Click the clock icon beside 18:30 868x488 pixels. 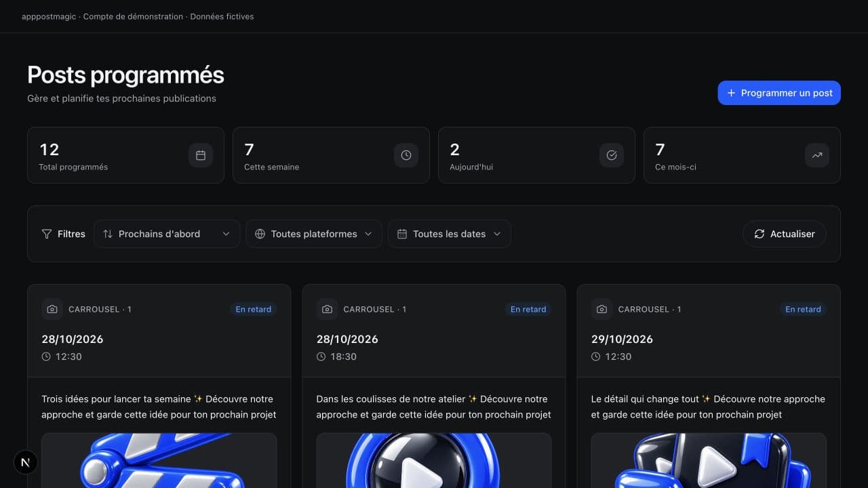[321, 357]
